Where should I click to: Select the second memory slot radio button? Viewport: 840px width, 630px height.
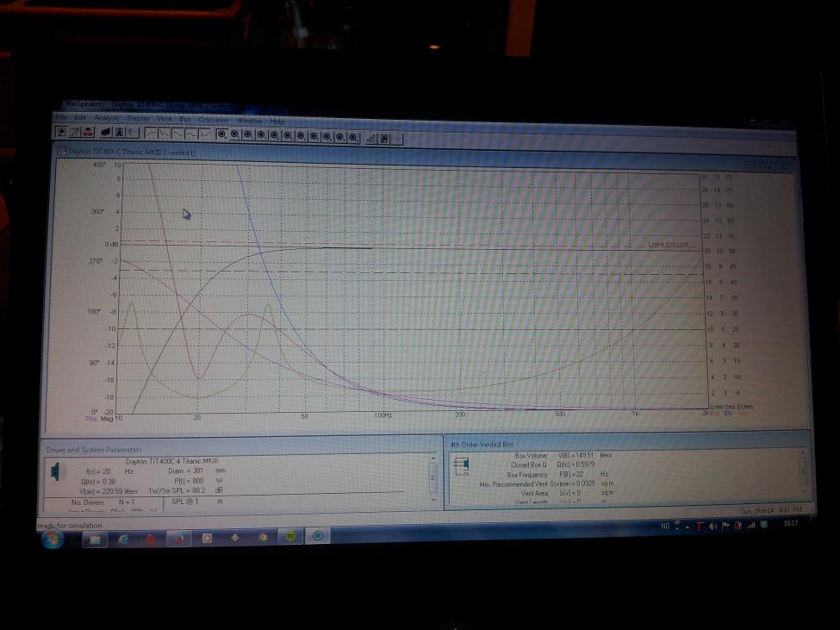pos(234,134)
